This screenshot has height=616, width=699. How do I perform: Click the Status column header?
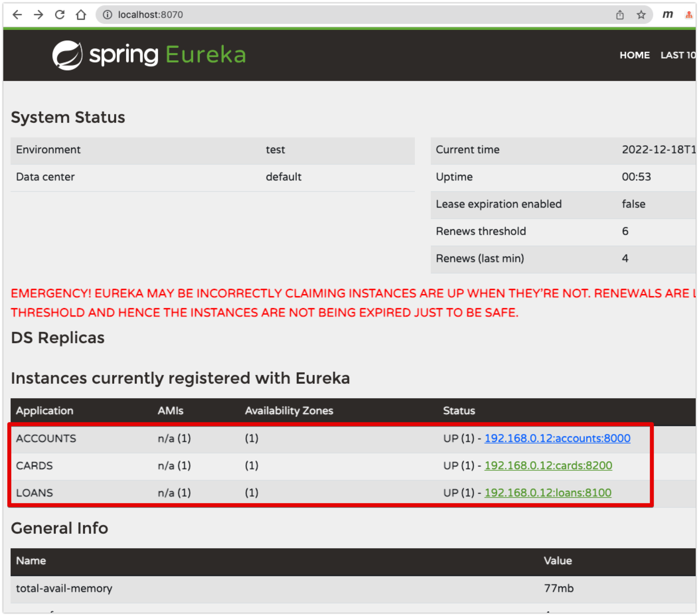459,411
